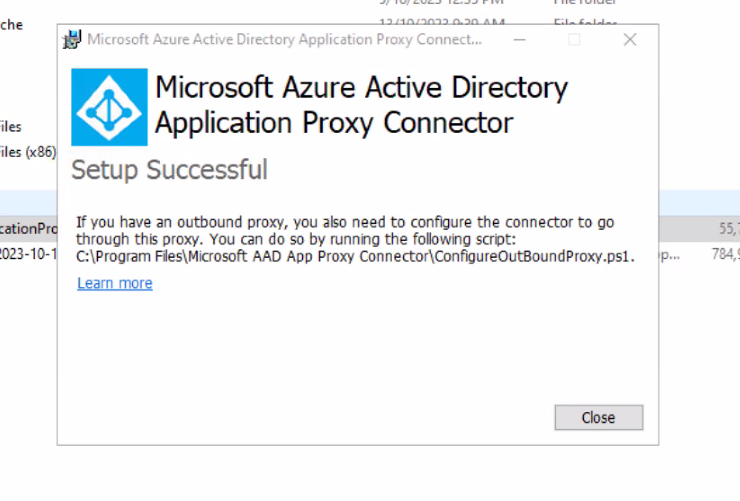This screenshot has height=501, width=740.
Task: Minimize the Application Proxy Connector setup window
Action: click(x=519, y=40)
